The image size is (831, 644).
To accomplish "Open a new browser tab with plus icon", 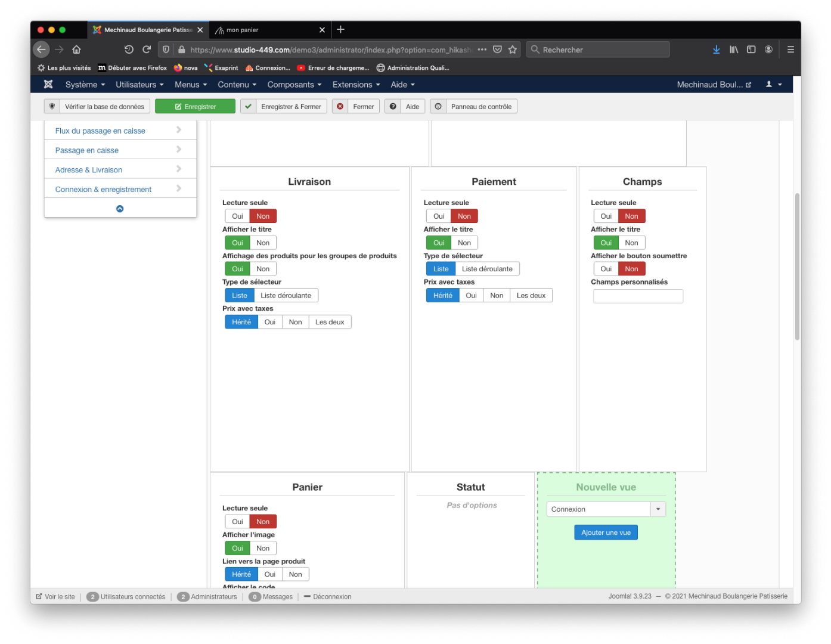I will tap(340, 29).
